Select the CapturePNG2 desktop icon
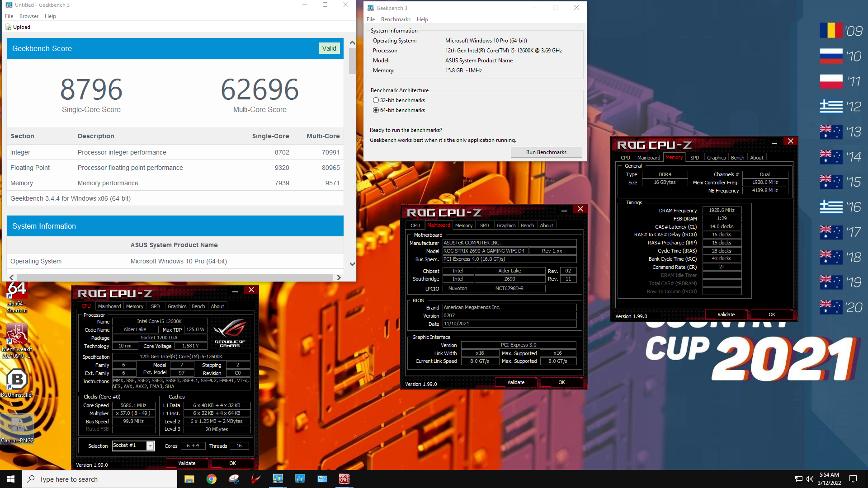This screenshot has height=488, width=868. click(17, 429)
